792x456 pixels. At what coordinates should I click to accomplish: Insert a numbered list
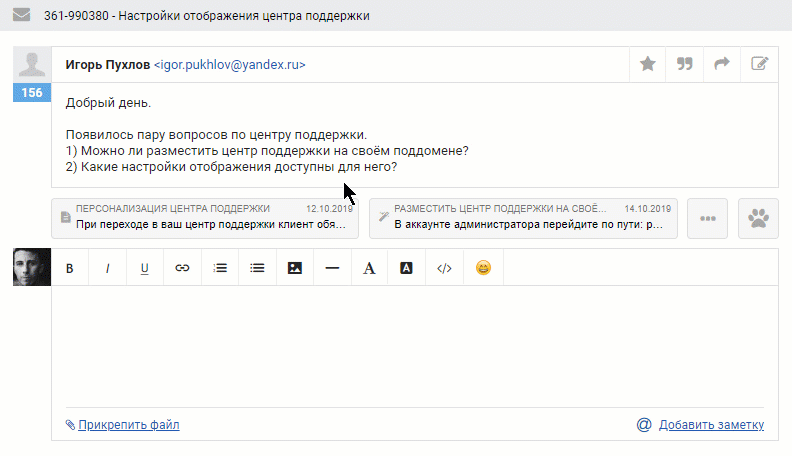click(220, 268)
